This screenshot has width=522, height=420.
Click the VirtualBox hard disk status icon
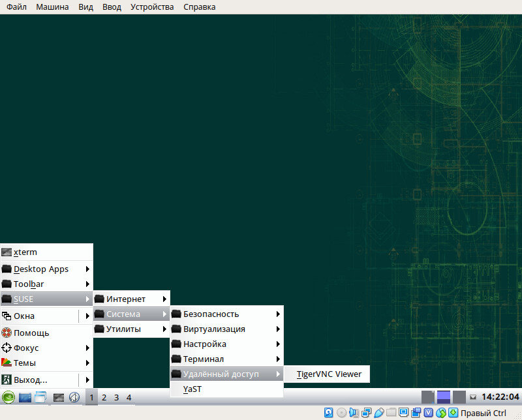329,413
